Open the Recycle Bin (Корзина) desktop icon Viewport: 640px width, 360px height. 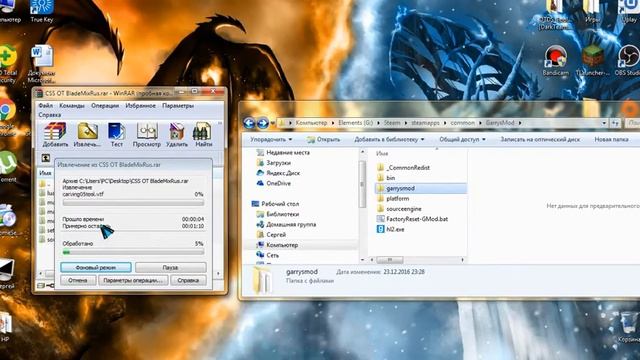[x=629, y=327]
